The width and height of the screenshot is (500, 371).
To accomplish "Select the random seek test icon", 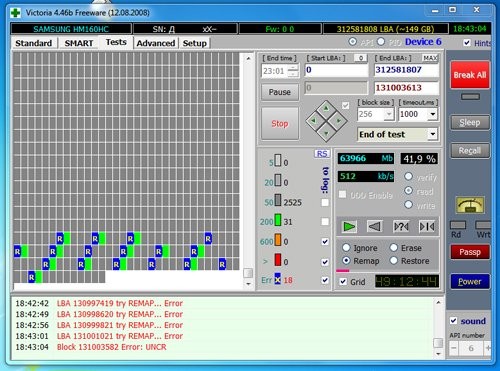I will (x=401, y=227).
